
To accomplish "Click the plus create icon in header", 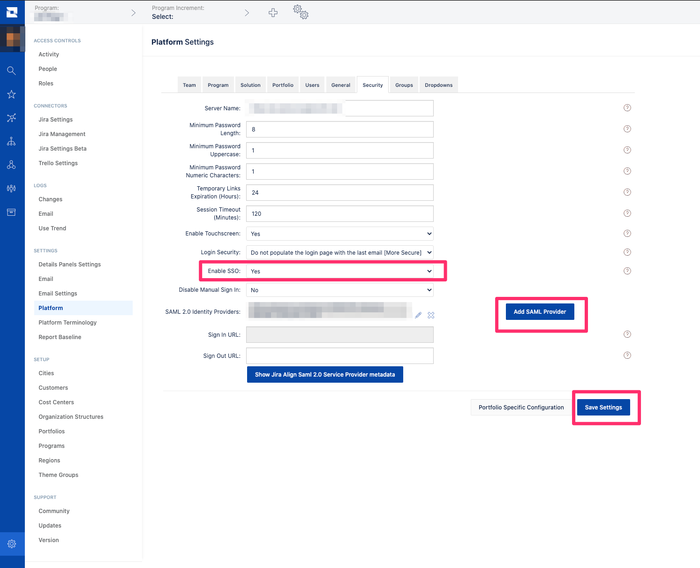I will click(x=273, y=13).
